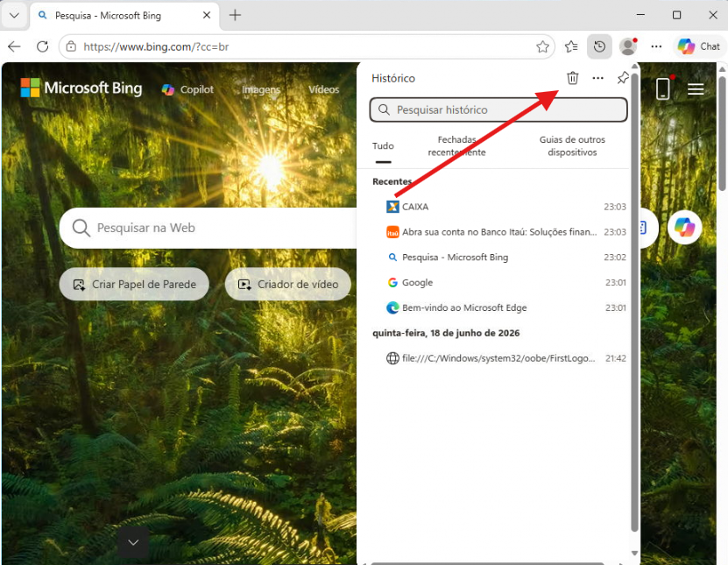Open the Vídeos link on Bing

[323, 89]
